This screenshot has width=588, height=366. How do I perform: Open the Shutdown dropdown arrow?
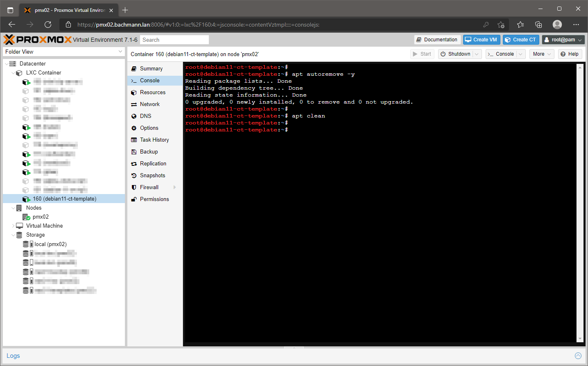[x=476, y=54]
